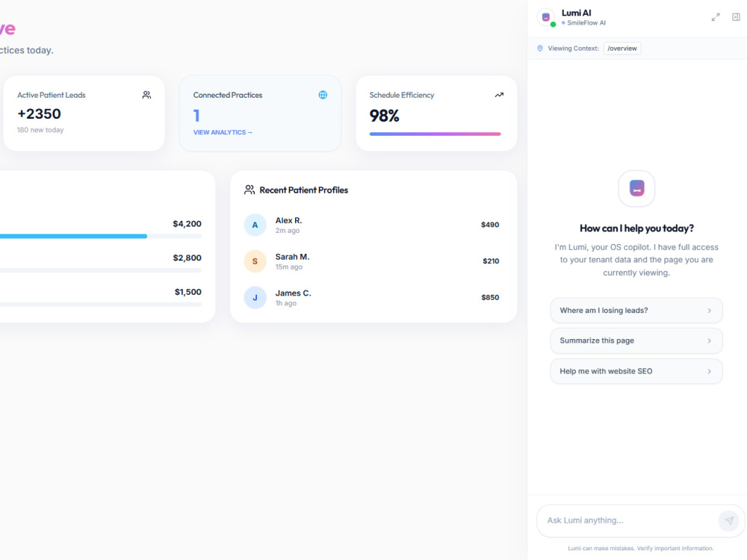
Task: Open the VIEW ANALYTICS link
Action: 223,132
